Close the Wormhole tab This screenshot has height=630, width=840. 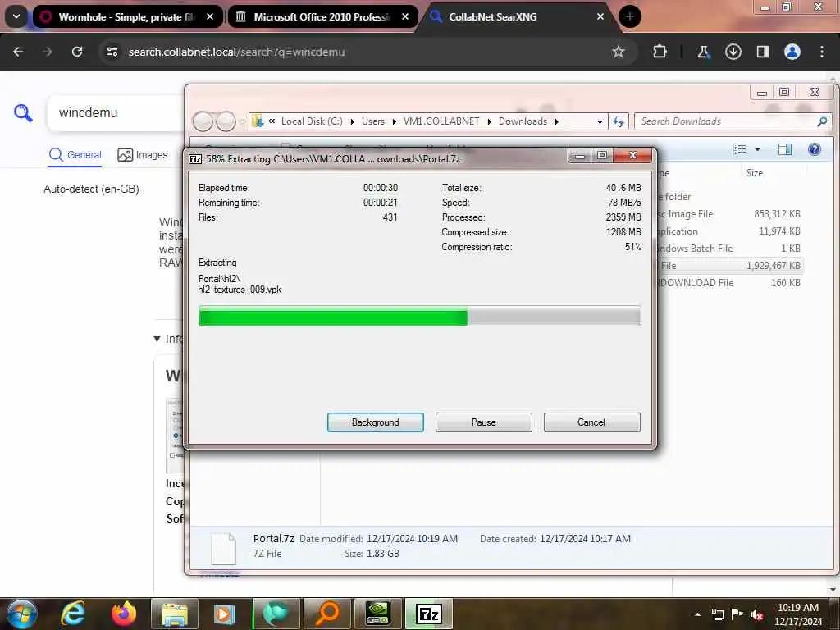point(210,16)
